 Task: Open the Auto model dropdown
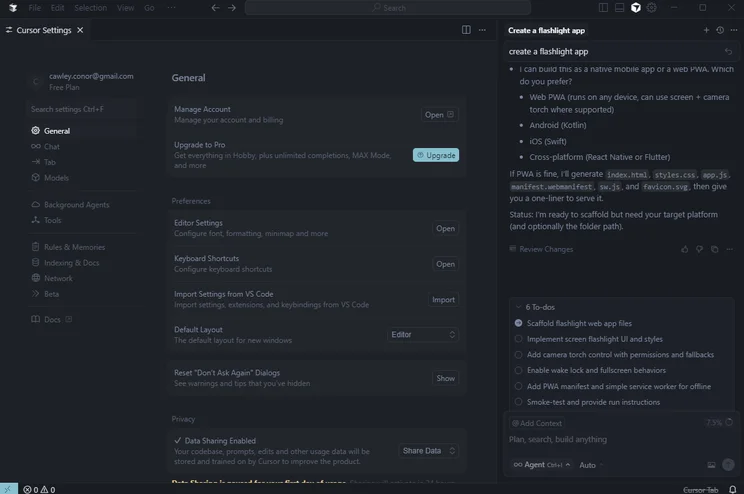pyautogui.click(x=591, y=465)
